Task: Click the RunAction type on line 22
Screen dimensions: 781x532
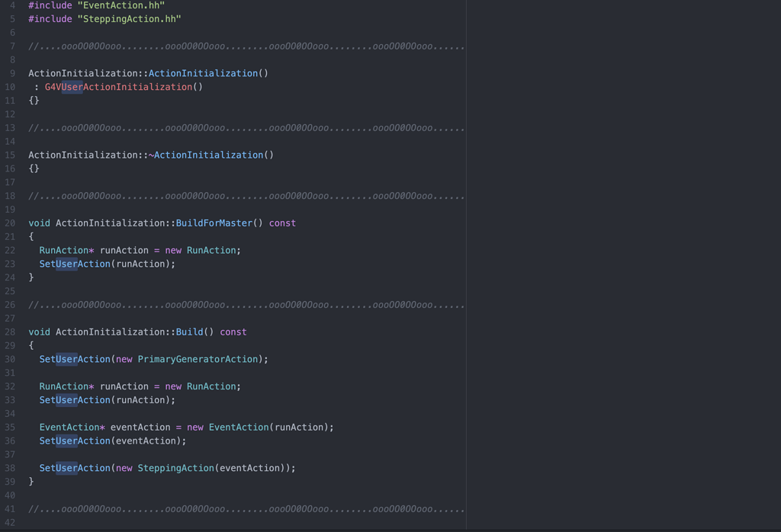Action: pyautogui.click(x=61, y=249)
